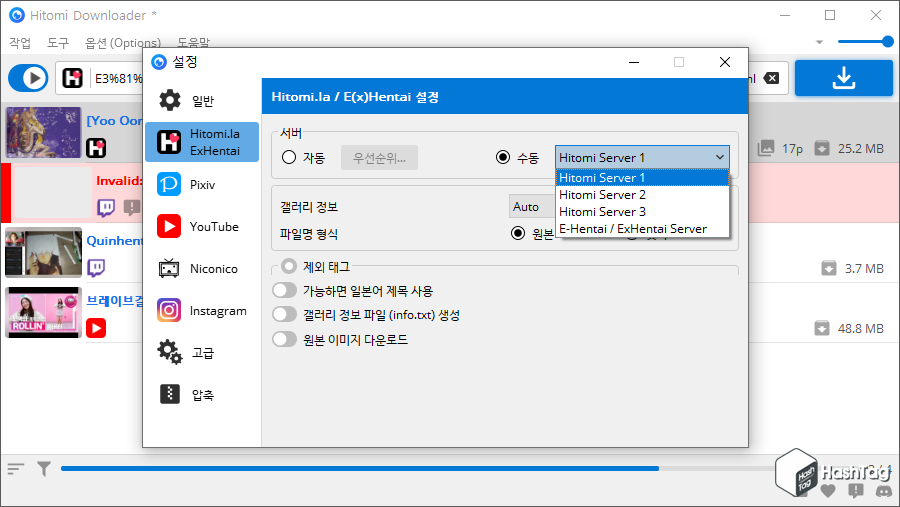Click the 25.2 MB size icon
Image resolution: width=900 pixels, height=507 pixels.
coord(822,148)
